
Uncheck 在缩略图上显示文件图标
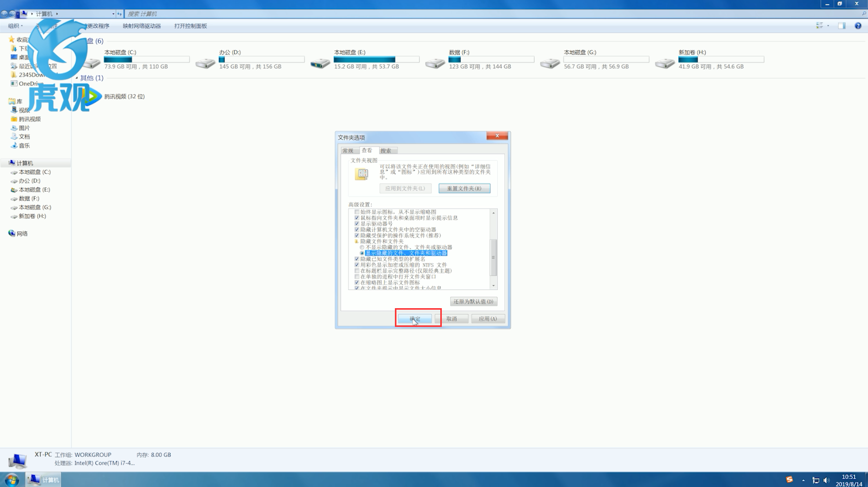[x=357, y=282]
